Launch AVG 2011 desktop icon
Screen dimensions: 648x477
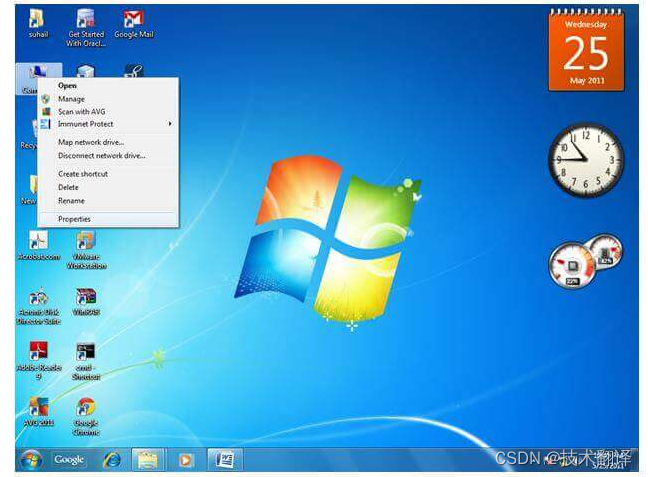[x=38, y=412]
